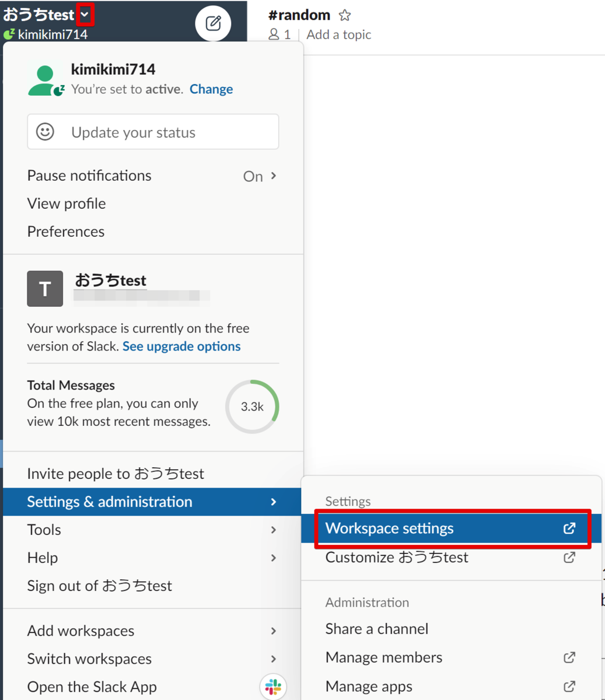605x700 pixels.
Task: Click the Change active status link
Action: [211, 89]
